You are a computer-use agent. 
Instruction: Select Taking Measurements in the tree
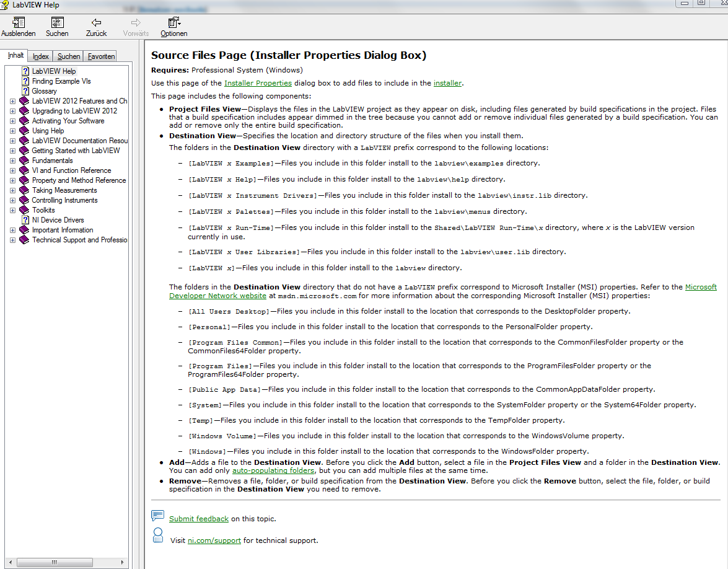click(x=64, y=190)
